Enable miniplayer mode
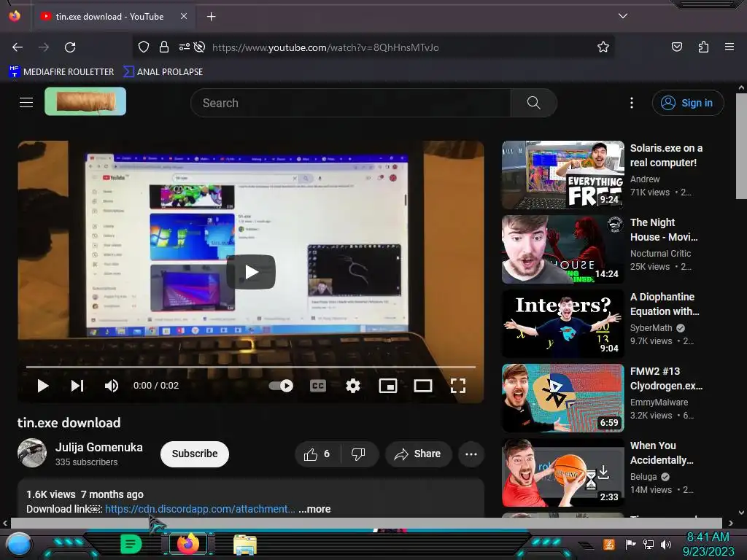 point(388,386)
